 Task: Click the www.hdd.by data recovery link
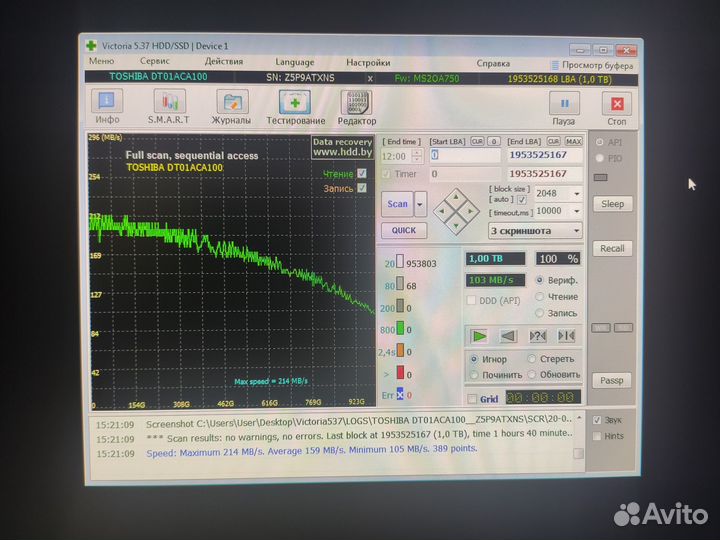pyautogui.click(x=342, y=152)
